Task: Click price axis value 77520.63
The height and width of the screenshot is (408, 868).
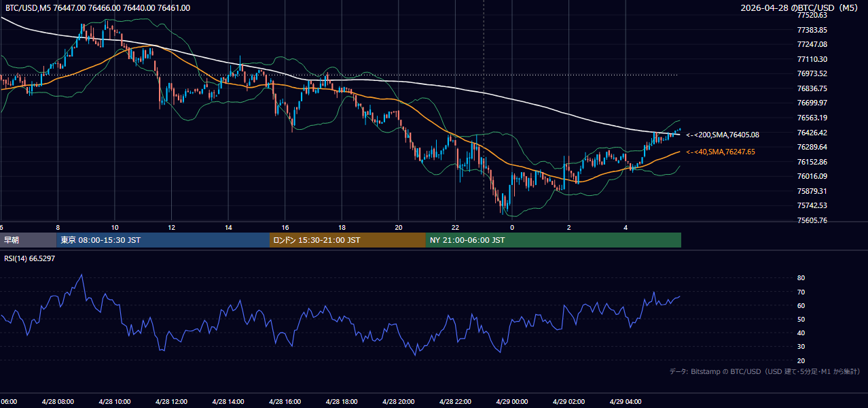Action: (x=812, y=15)
